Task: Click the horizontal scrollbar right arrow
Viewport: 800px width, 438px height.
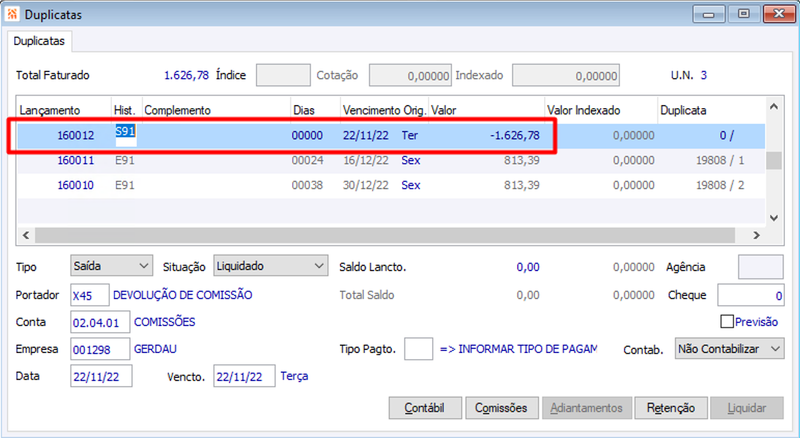Action: click(757, 235)
